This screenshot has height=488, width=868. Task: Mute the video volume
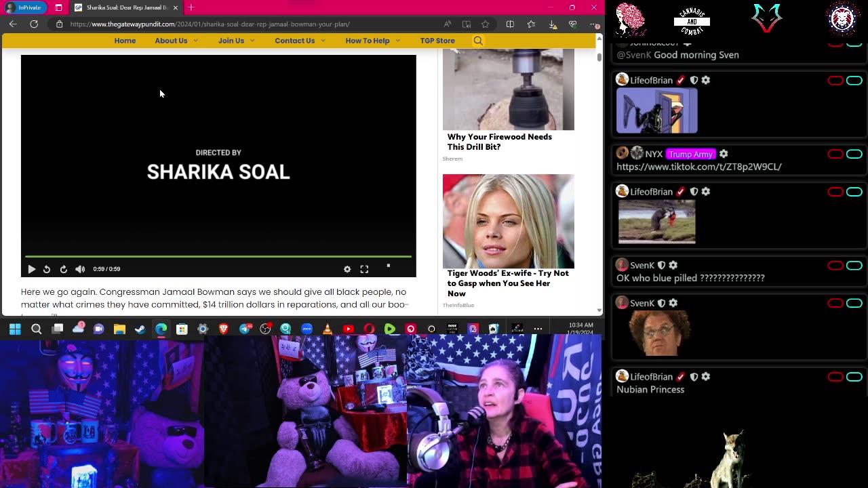click(x=80, y=269)
